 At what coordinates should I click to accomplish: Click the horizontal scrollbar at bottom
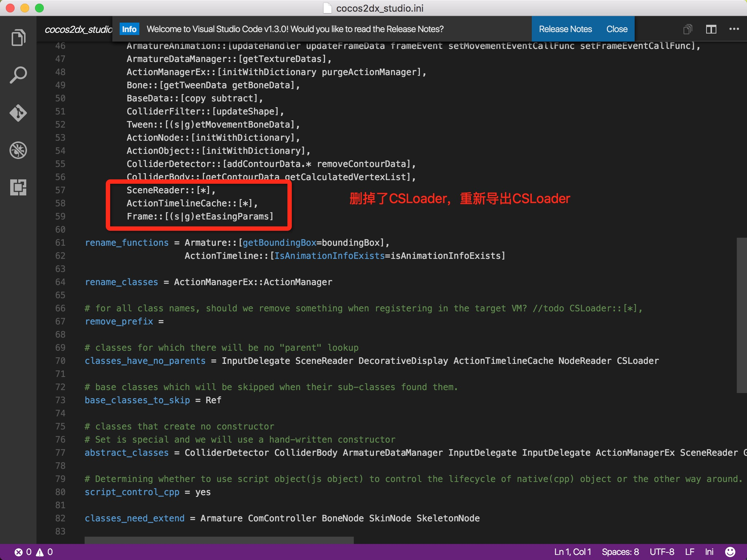point(219,540)
